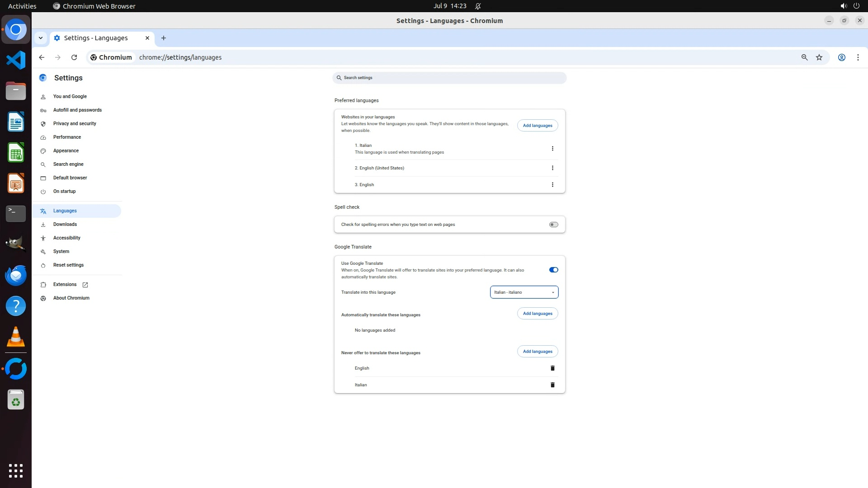Add languages to never-translate list
The width and height of the screenshot is (868, 488).
(537, 352)
